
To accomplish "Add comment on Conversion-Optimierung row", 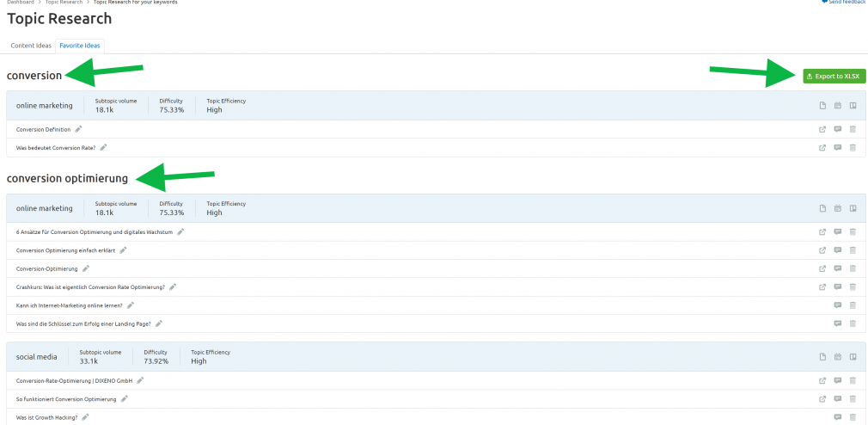I will pyautogui.click(x=838, y=268).
